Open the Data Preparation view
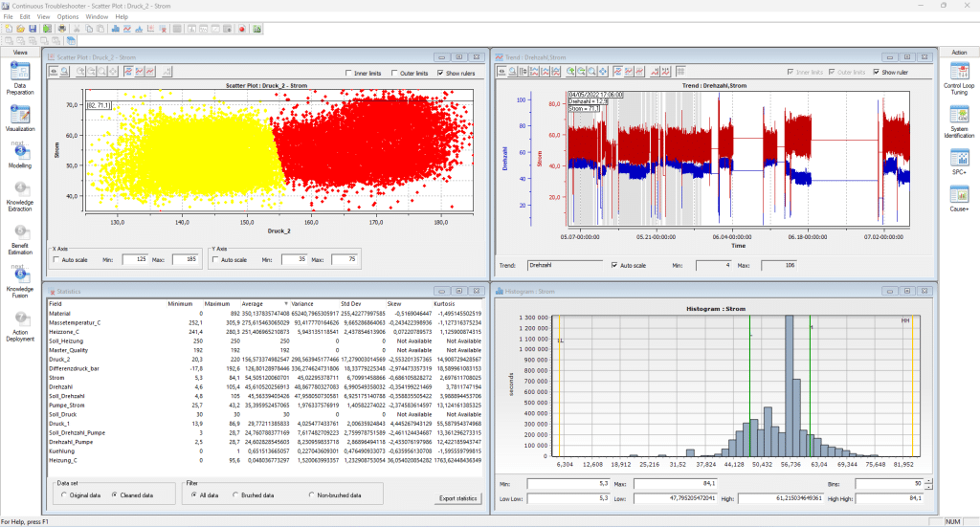This screenshot has width=980, height=527. click(x=20, y=72)
